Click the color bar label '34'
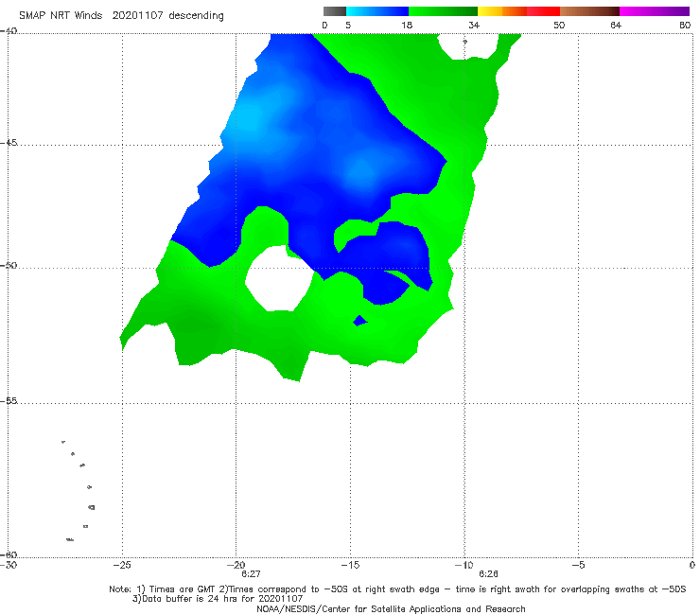This screenshot has width=700, height=615. [x=474, y=26]
